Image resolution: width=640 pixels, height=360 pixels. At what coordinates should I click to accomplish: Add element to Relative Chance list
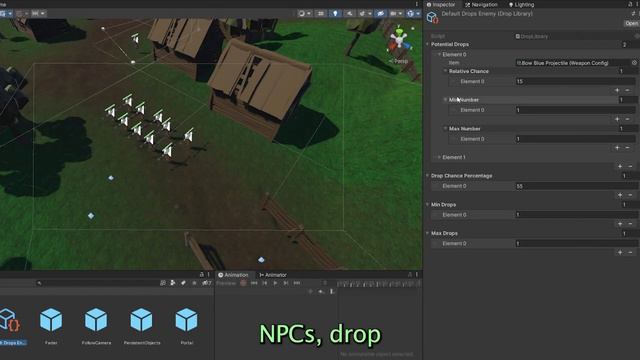(x=617, y=90)
